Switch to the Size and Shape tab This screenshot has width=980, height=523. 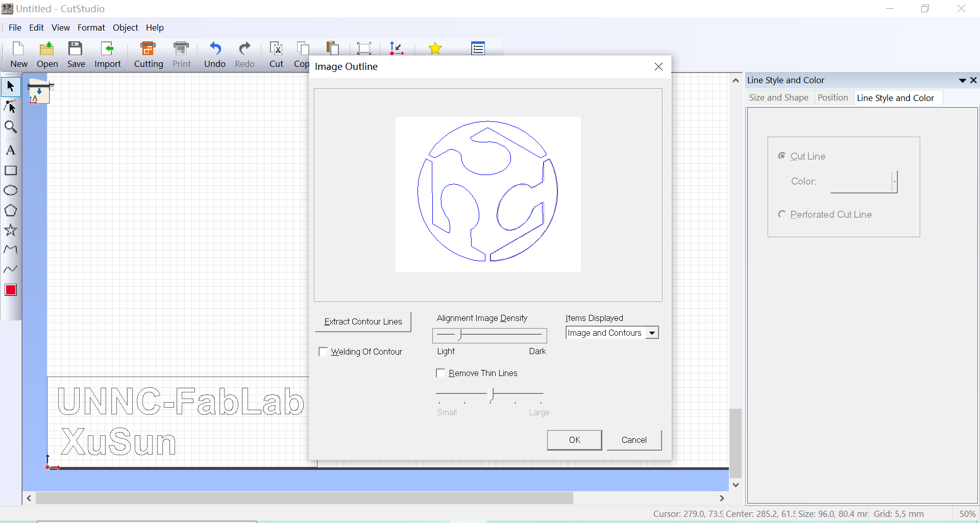point(779,97)
